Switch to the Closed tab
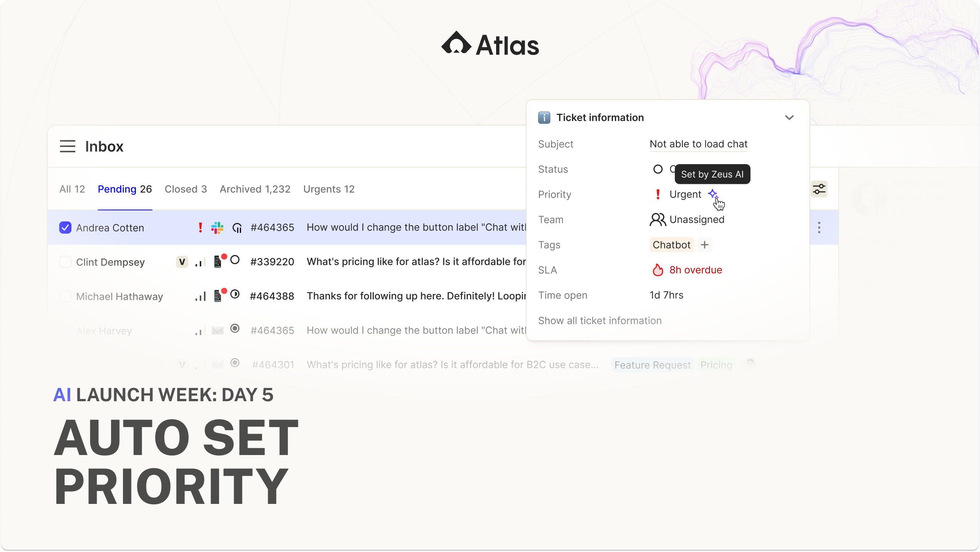Screen dimensions: 980x552 point(186,189)
